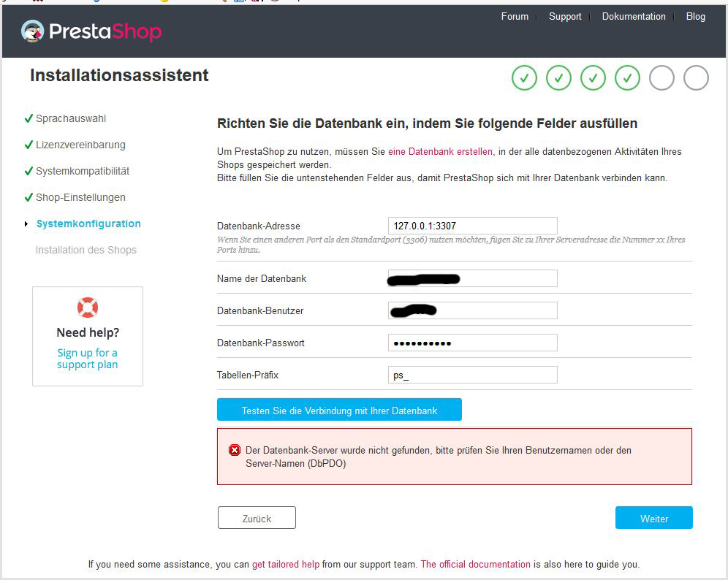This screenshot has height=580, width=728.
Task: Click the fifth empty step circle
Action: pyautogui.click(x=661, y=78)
